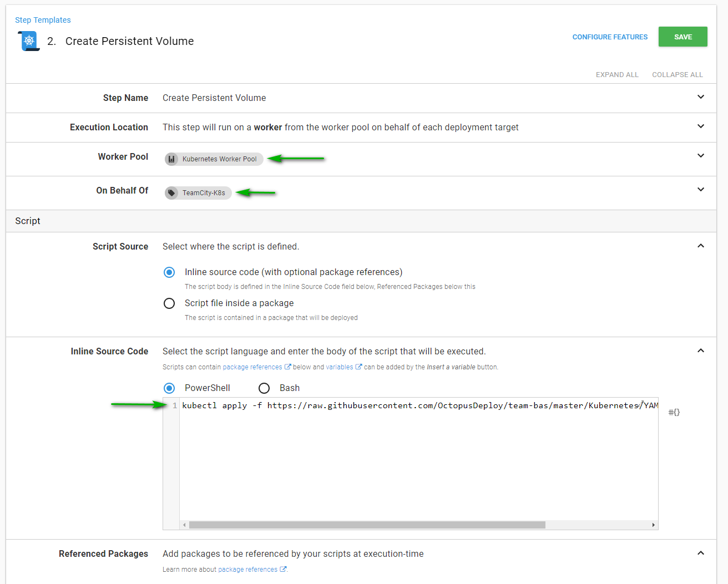The height and width of the screenshot is (584, 728).
Task: Save the step with SAVE button
Action: click(x=683, y=37)
